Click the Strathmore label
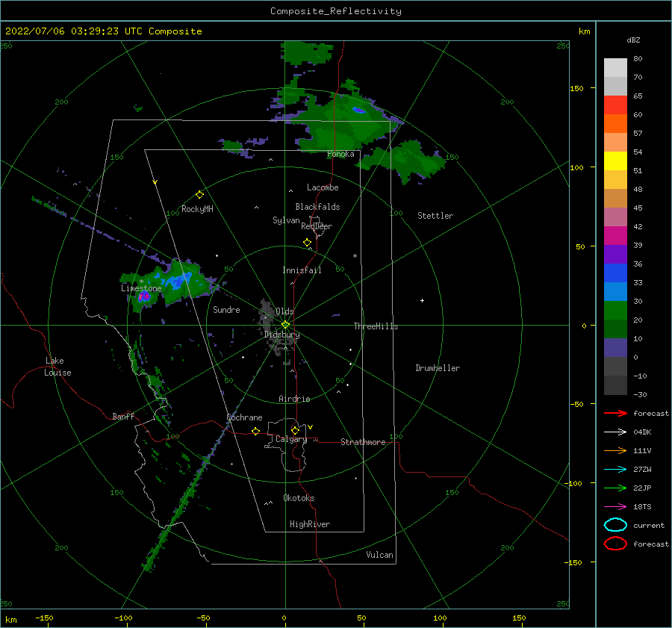The width and height of the screenshot is (672, 628). tap(363, 442)
